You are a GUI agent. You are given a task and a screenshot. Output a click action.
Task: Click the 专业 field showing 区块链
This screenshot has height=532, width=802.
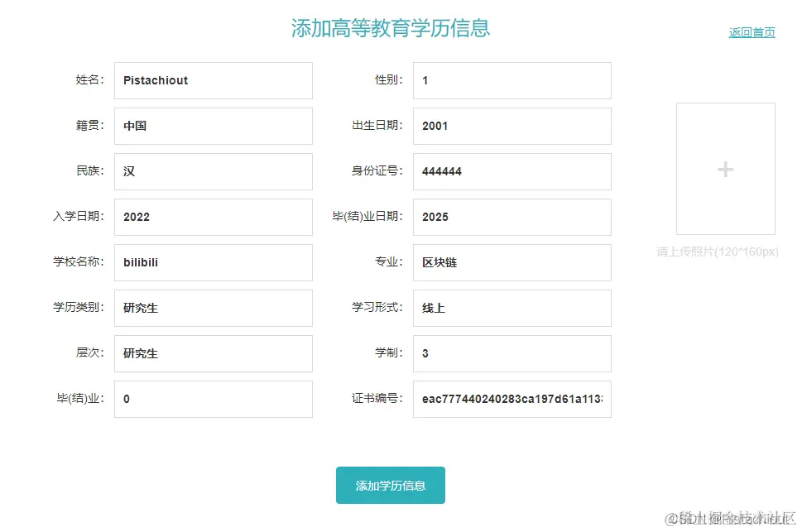click(511, 262)
